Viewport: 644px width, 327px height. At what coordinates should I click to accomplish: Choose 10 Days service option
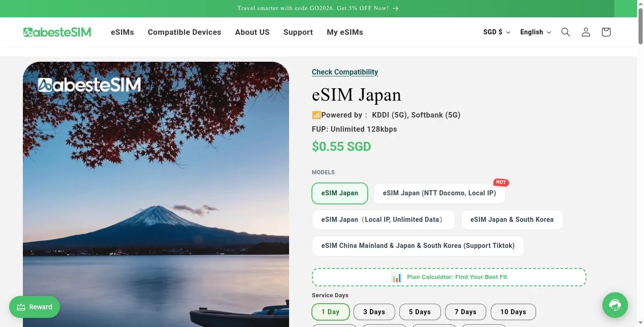[x=513, y=312]
